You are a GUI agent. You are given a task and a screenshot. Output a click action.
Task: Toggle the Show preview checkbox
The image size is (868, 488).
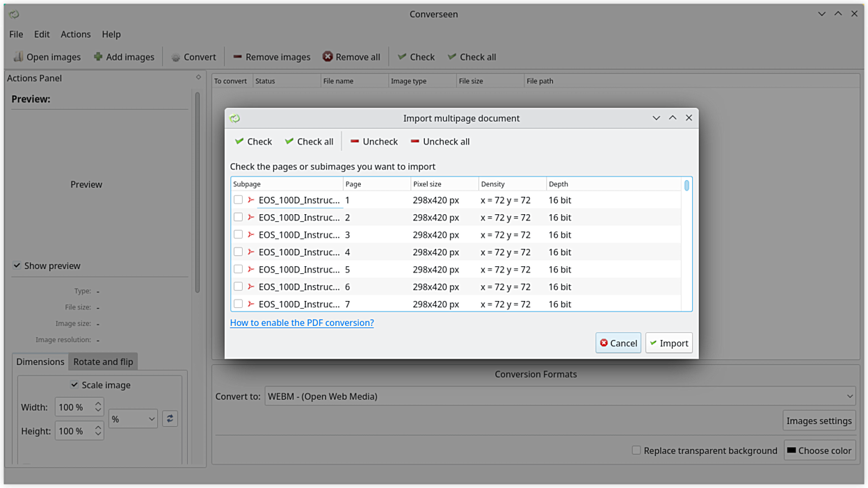(x=17, y=266)
